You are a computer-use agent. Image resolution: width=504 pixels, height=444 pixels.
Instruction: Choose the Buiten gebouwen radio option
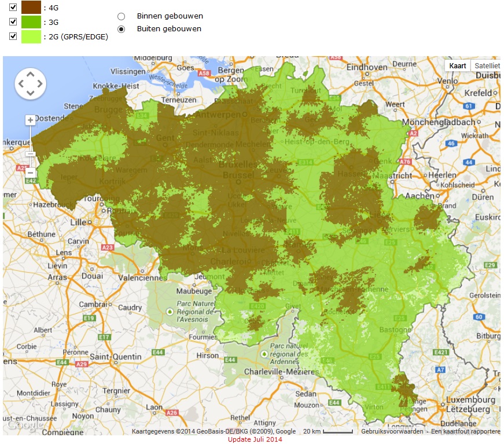point(122,28)
